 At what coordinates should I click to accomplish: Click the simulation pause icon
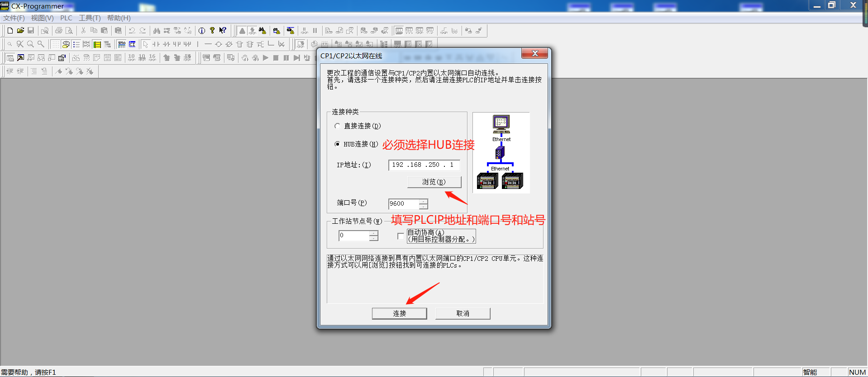point(286,58)
